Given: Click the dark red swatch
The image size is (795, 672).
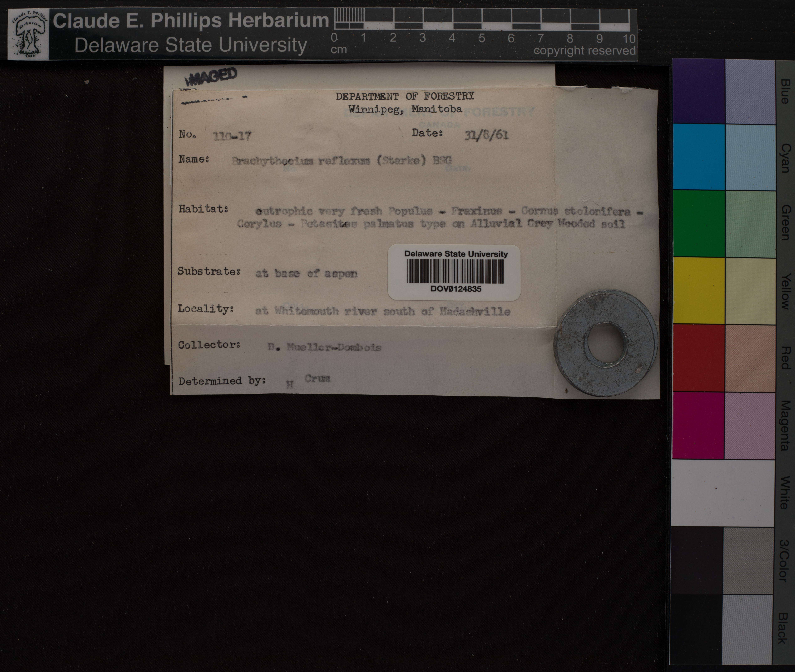Looking at the screenshot, I should pyautogui.click(x=698, y=358).
